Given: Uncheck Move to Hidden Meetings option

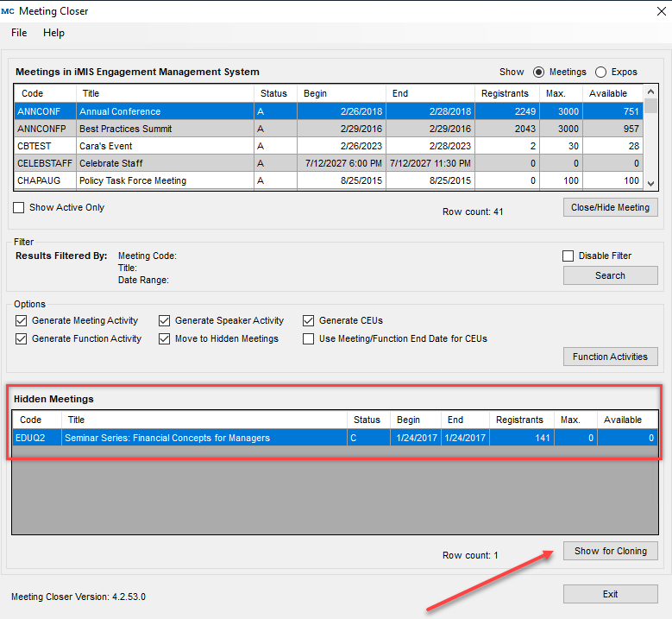Looking at the screenshot, I should [165, 338].
